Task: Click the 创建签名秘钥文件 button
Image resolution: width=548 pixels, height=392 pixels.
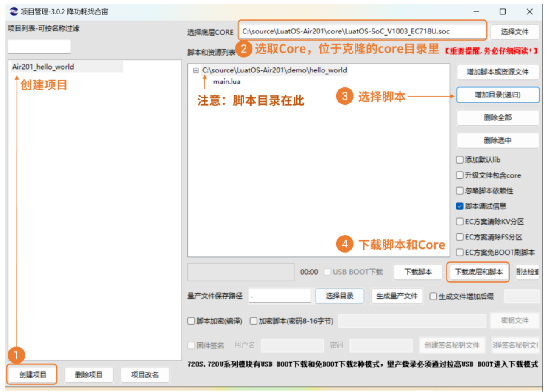Action: point(452,345)
